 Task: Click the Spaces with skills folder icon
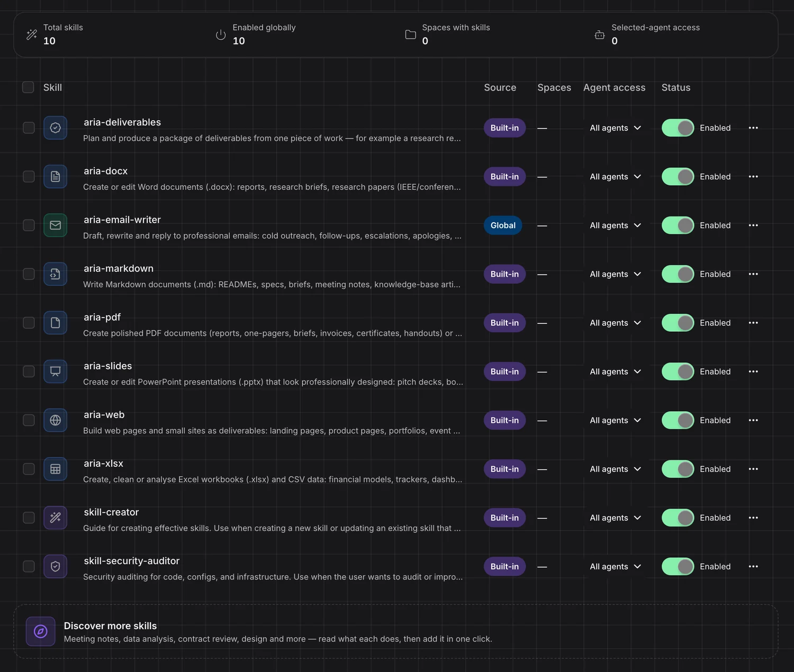pyautogui.click(x=410, y=35)
